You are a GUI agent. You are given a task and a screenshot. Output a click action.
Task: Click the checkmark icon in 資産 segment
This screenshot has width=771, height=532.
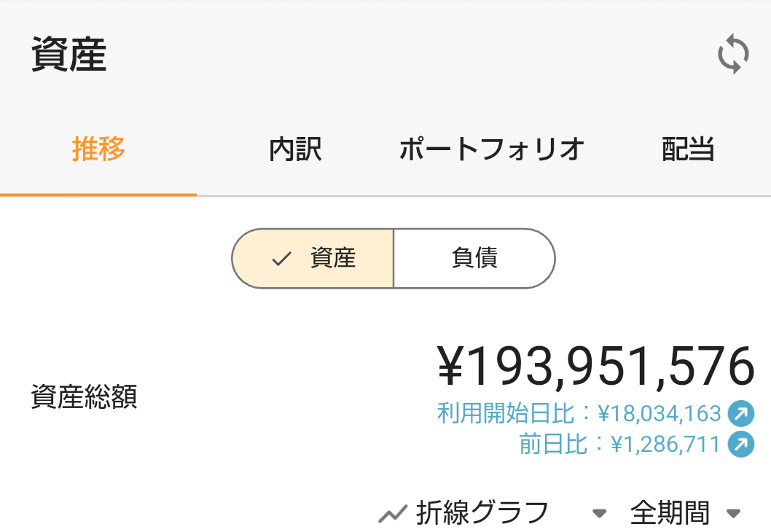pos(281,259)
